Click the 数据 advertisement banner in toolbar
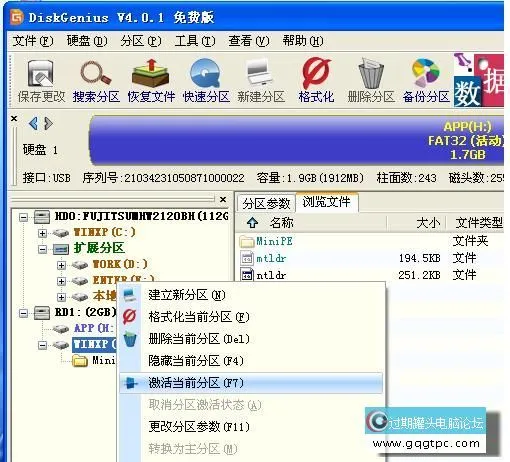 478,80
